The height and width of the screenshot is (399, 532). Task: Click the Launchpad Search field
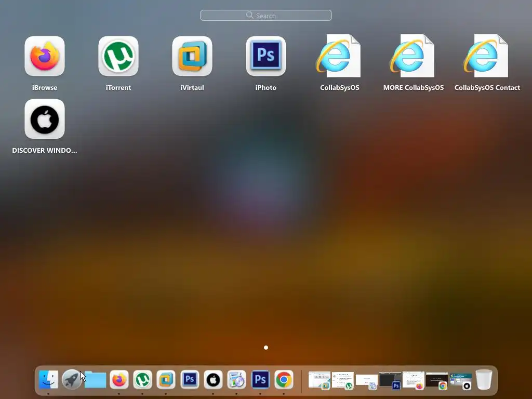coord(265,15)
